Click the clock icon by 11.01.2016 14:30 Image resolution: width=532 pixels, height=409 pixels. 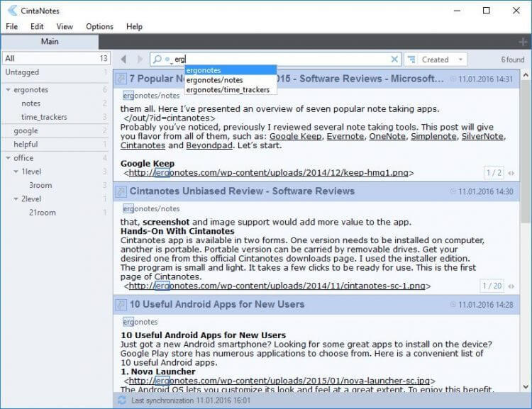[453, 191]
